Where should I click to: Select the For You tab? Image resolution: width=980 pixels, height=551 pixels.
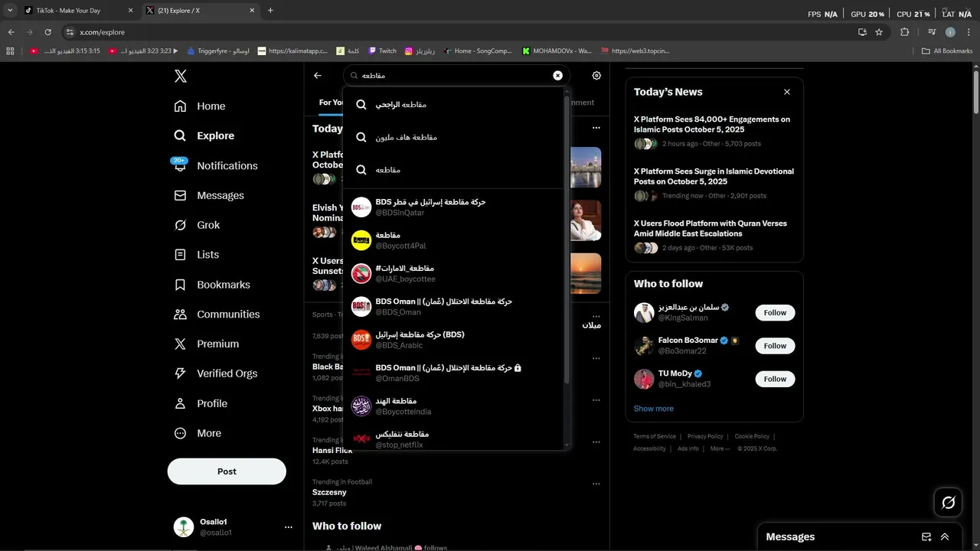[x=331, y=103]
